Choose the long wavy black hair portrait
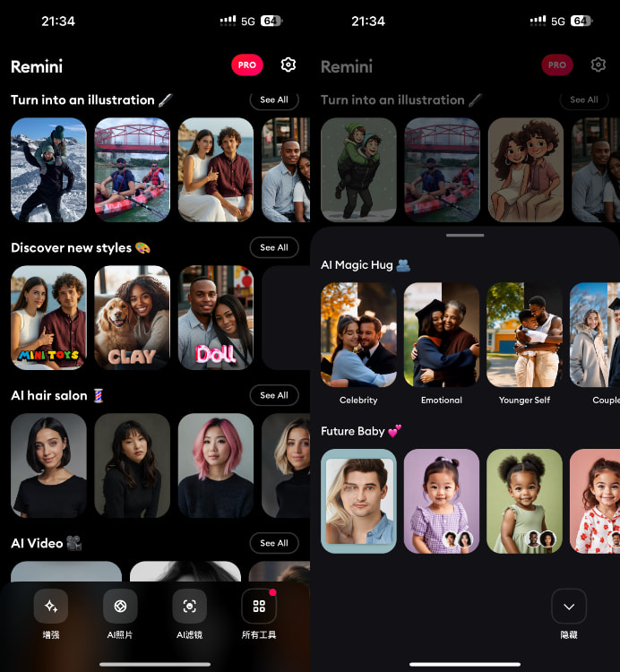The image size is (620, 672). click(x=132, y=465)
